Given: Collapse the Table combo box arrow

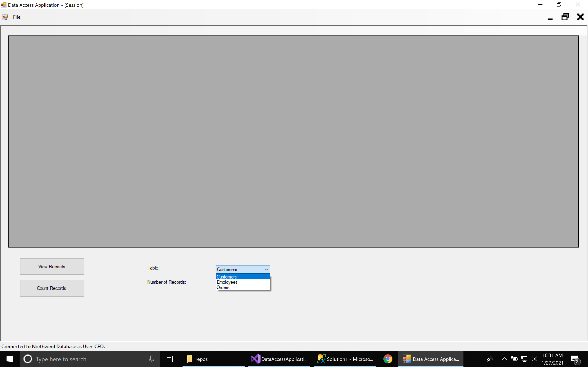Looking at the screenshot, I should 266,269.
